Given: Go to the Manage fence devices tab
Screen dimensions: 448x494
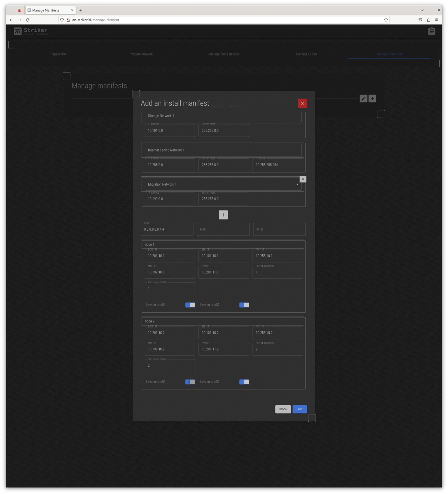Looking at the screenshot, I should (224, 54).
